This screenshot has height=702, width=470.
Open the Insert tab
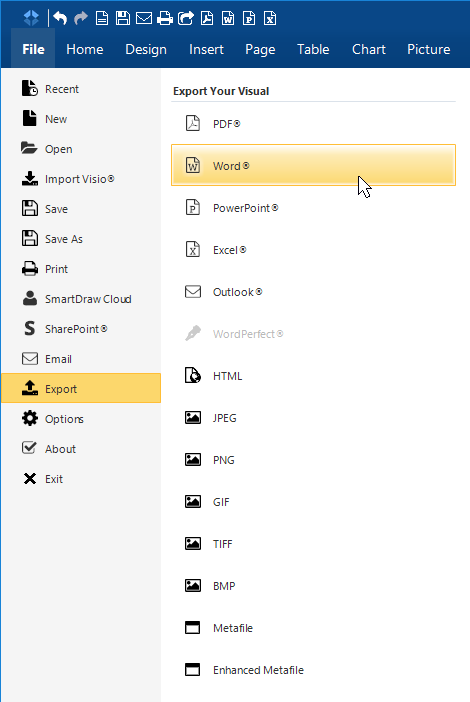(206, 49)
